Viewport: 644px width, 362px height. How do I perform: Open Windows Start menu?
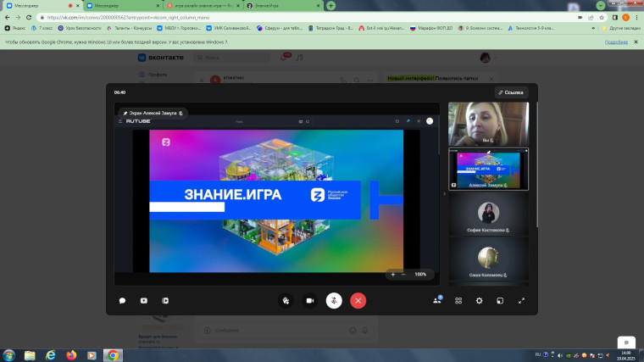click(x=8, y=355)
